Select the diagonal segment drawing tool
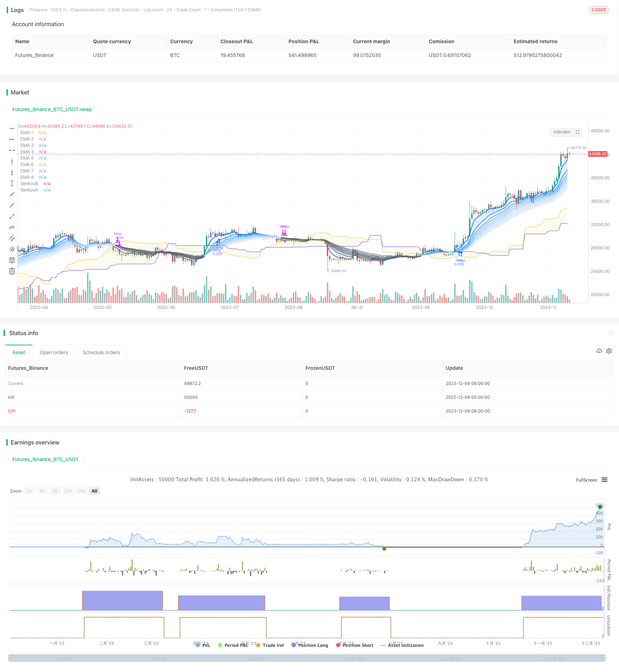Screen dimensions: 619x672 pyautogui.click(x=12, y=216)
